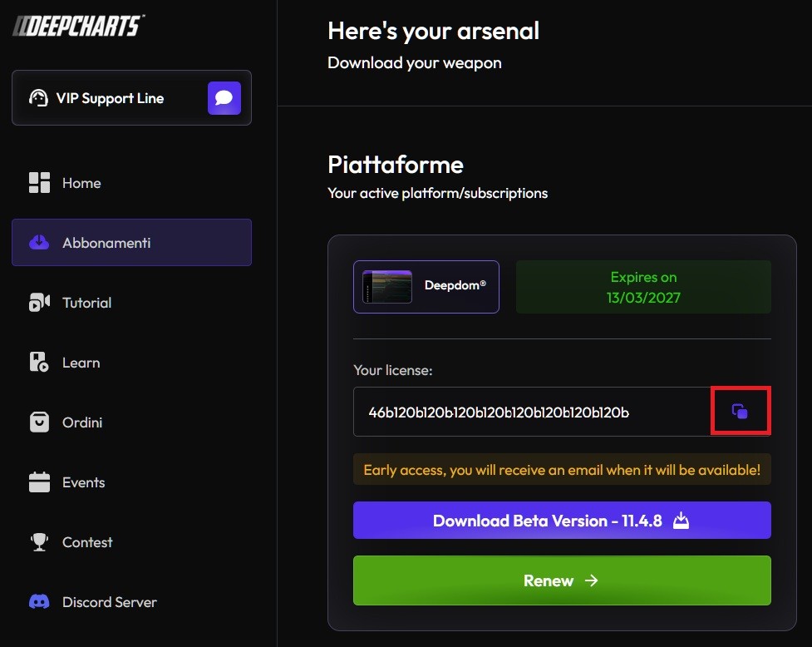The image size is (812, 647).
Task: Click the Expires on 13/03/2027 badge
Action: tap(643, 287)
